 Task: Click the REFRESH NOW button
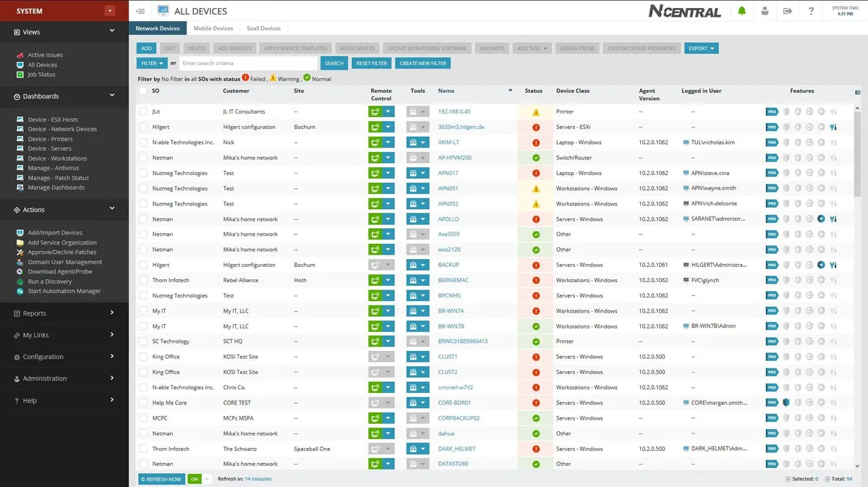[161, 479]
